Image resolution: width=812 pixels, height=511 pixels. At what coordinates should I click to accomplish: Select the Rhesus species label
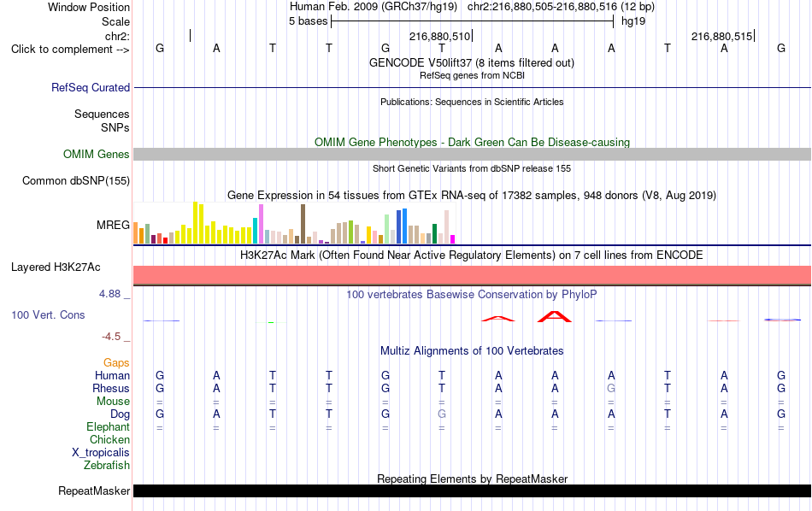point(111,388)
